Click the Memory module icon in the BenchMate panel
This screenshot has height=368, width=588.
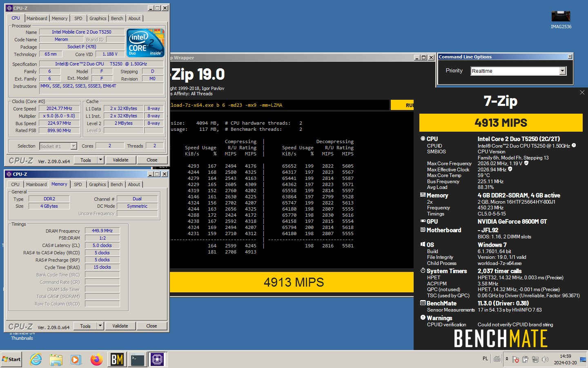point(423,195)
